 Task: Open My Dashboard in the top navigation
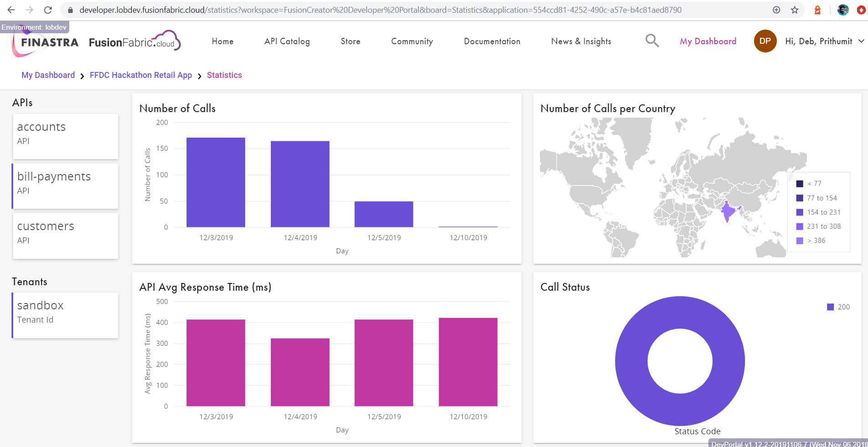[x=708, y=41]
